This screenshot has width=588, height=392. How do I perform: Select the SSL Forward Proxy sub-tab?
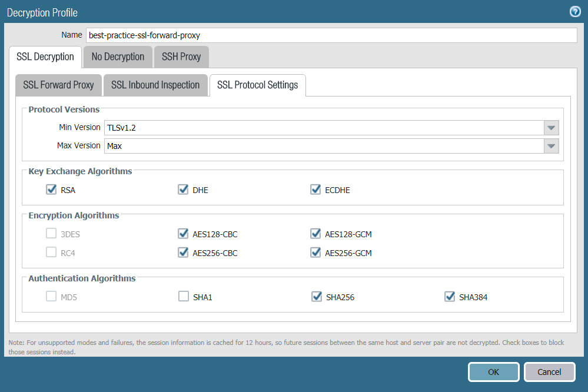point(58,85)
